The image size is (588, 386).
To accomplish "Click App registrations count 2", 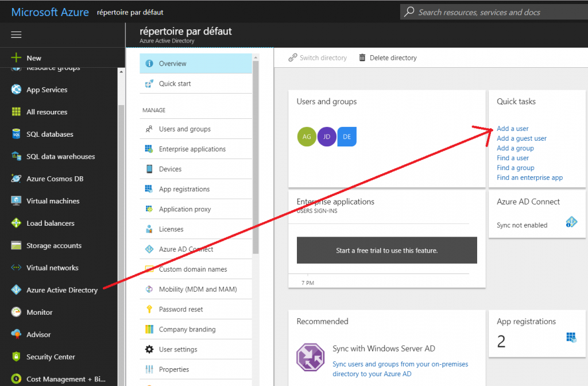I will click(x=501, y=341).
